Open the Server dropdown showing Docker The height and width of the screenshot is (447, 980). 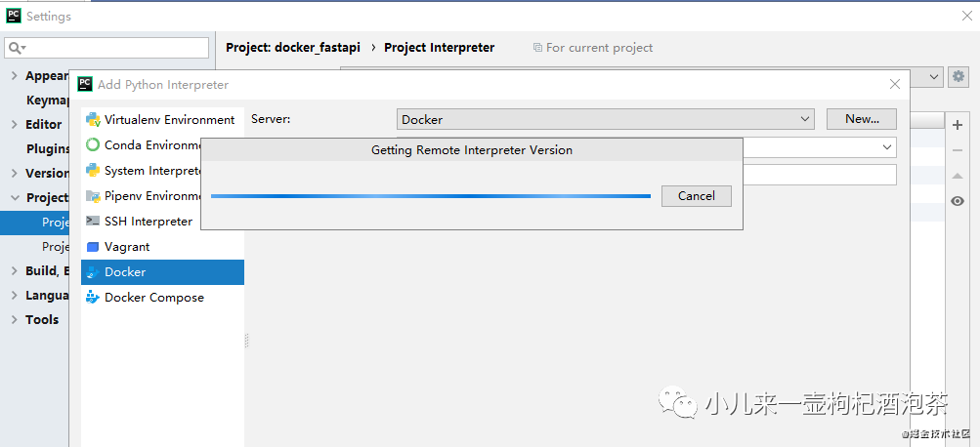click(606, 119)
